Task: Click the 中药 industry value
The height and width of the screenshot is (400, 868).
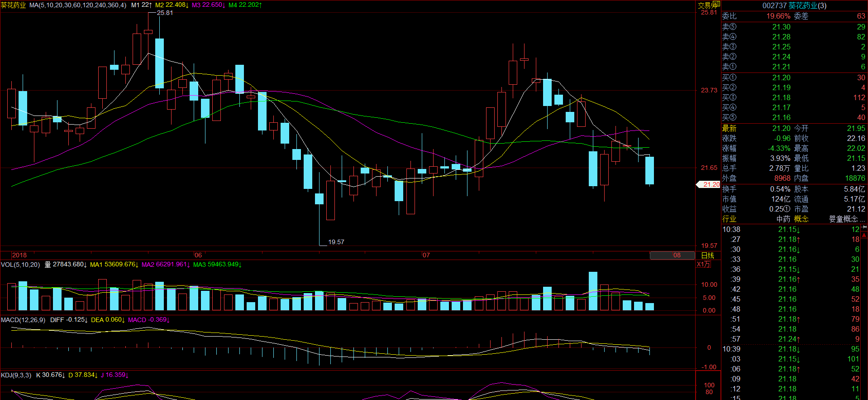Action: pos(783,219)
